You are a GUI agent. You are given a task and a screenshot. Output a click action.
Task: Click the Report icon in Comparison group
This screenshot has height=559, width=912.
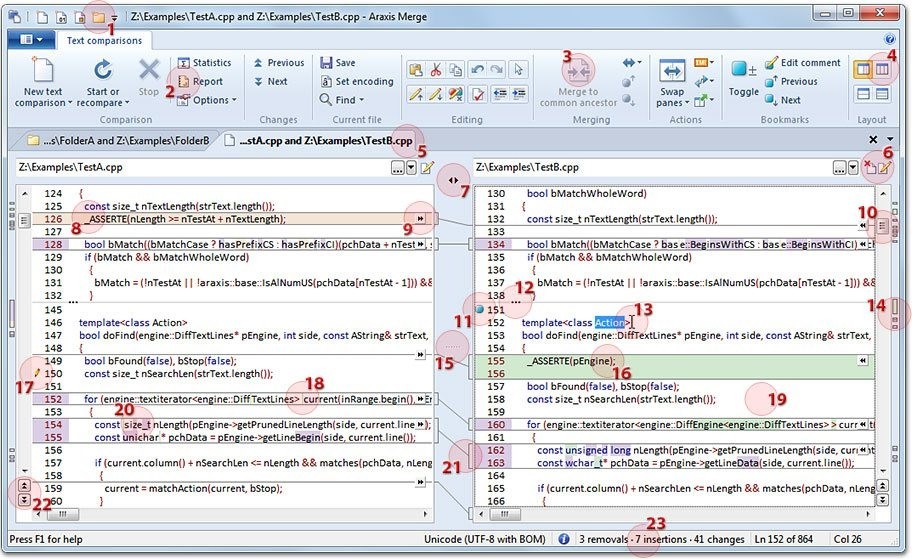185,82
